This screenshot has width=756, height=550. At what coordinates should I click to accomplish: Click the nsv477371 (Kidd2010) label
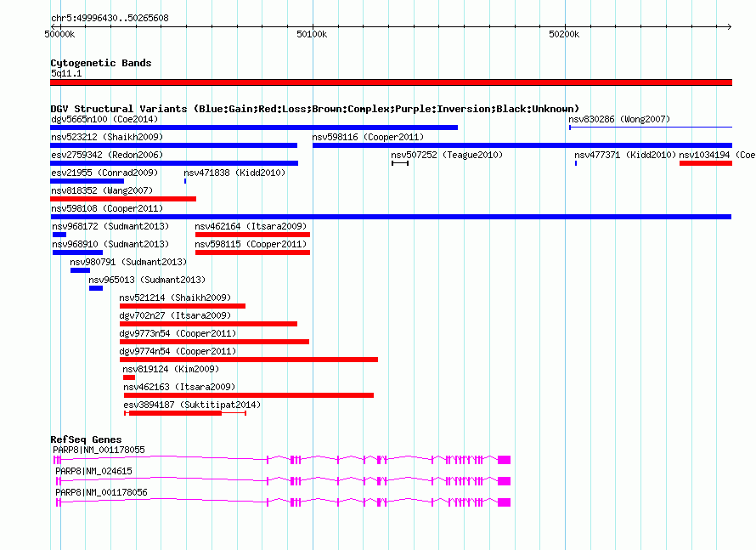pos(625,155)
